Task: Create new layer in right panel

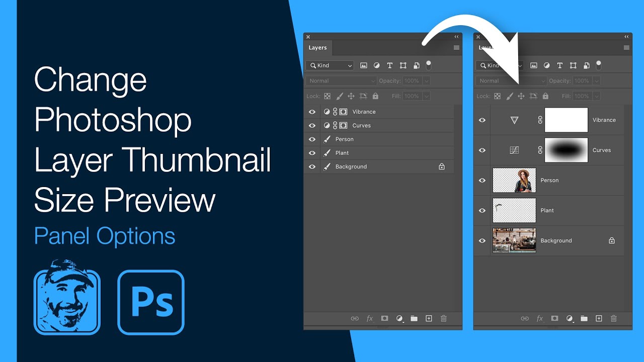Action: point(599,318)
